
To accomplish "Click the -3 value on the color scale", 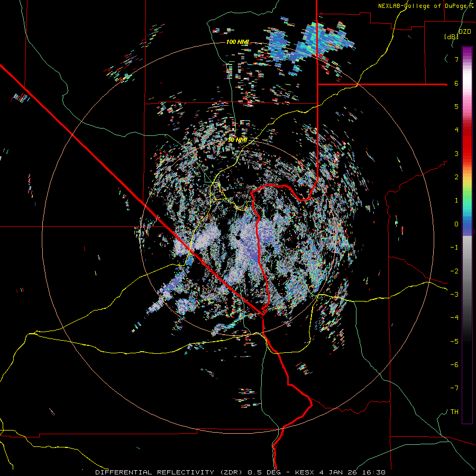I will point(454,295).
